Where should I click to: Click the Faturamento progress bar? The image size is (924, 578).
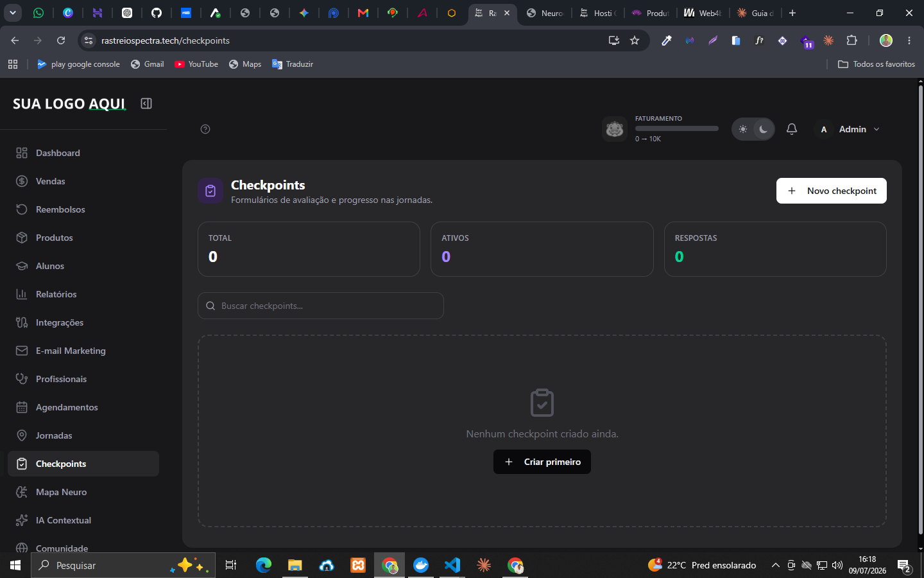pyautogui.click(x=677, y=128)
